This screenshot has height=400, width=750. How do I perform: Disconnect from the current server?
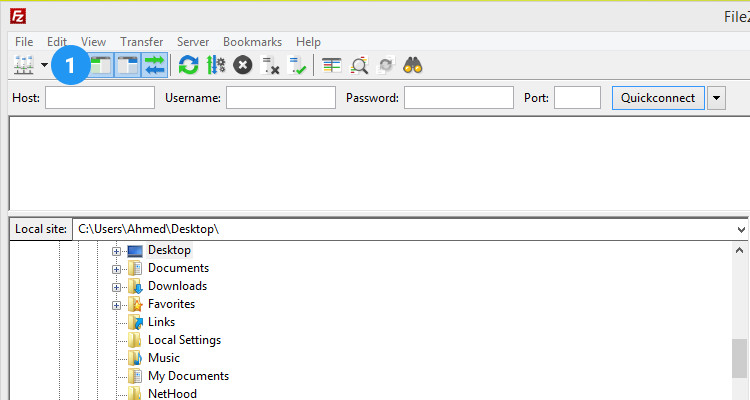pos(270,65)
